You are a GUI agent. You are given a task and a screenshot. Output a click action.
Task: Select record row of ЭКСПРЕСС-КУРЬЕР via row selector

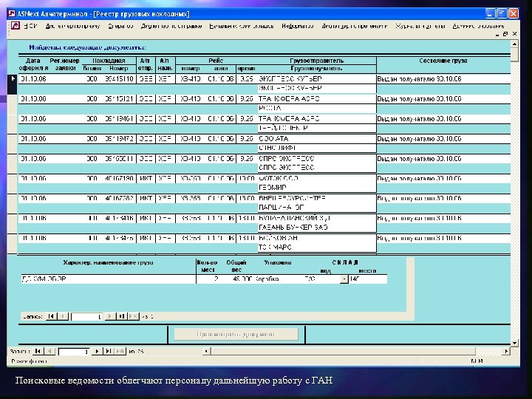[x=13, y=83]
